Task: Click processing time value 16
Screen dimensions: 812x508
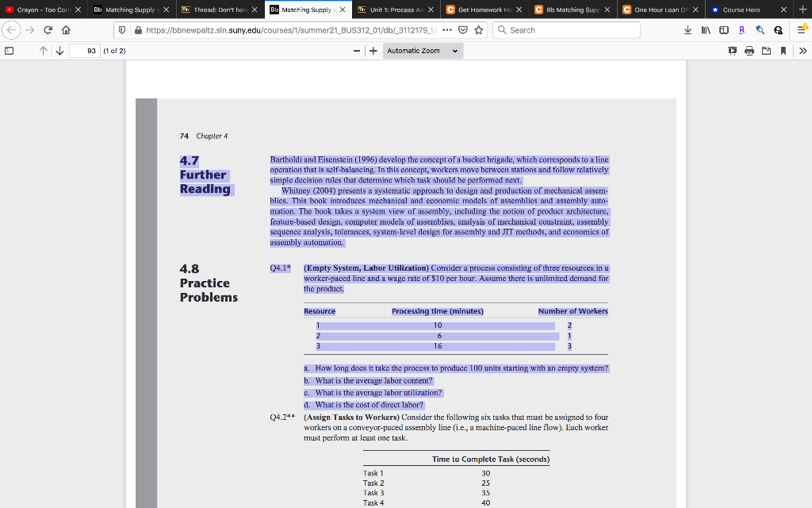Action: [x=438, y=346]
